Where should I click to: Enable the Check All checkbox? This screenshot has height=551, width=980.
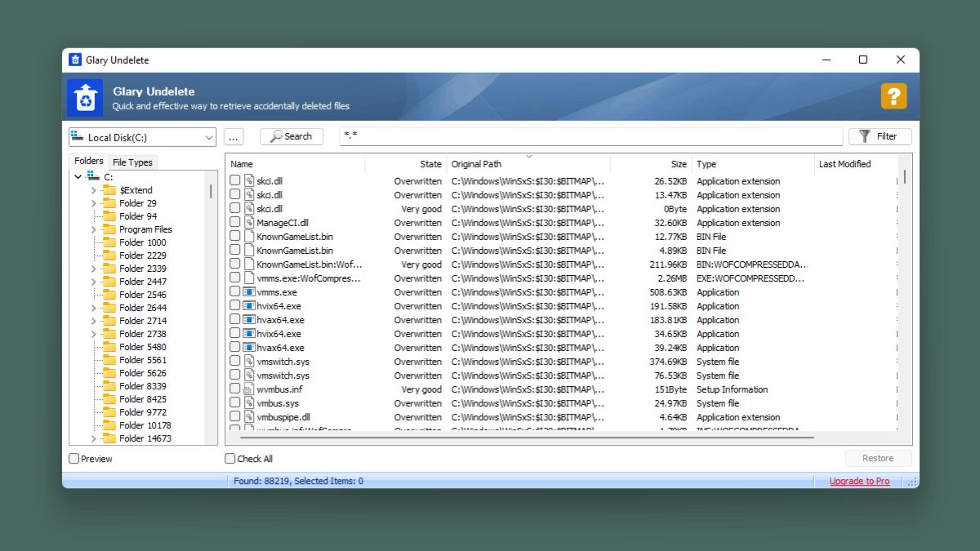[x=230, y=459]
